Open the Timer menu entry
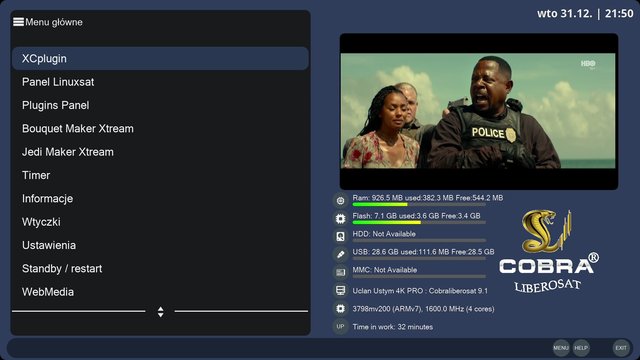The image size is (640, 360). [160, 175]
